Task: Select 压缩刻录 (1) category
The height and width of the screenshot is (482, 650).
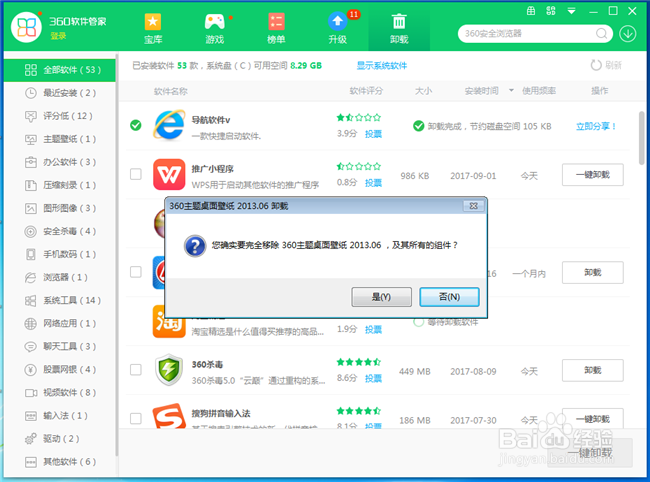Action: [60, 185]
